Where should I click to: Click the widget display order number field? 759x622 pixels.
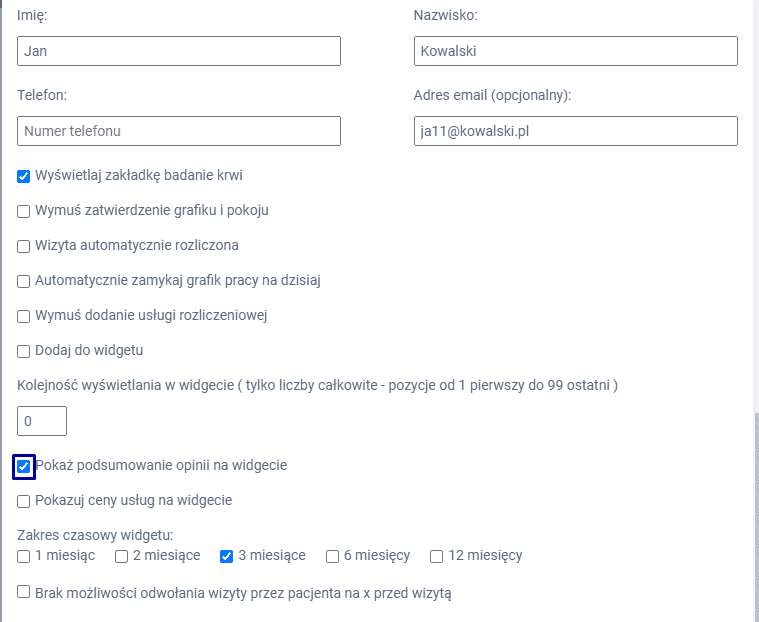tap(42, 421)
